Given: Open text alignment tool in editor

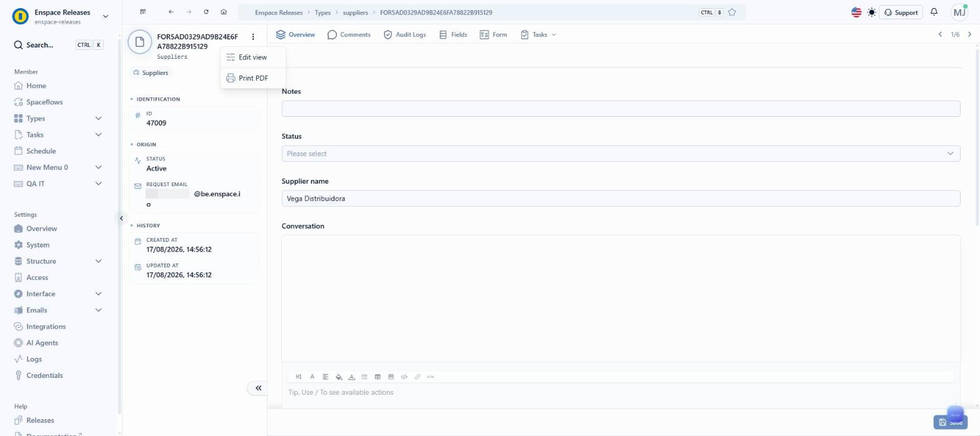Looking at the screenshot, I should pos(326,377).
